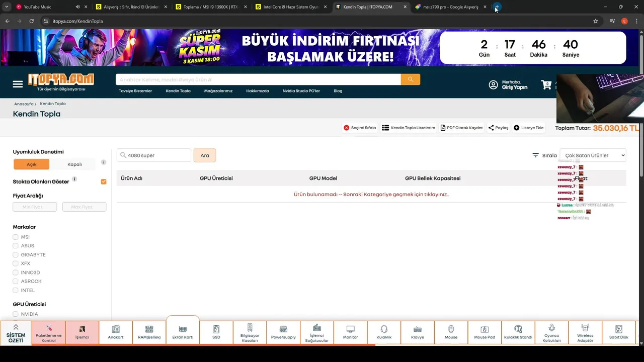
Task: Click the Anasayfa breadcrumb link
Action: (24, 104)
